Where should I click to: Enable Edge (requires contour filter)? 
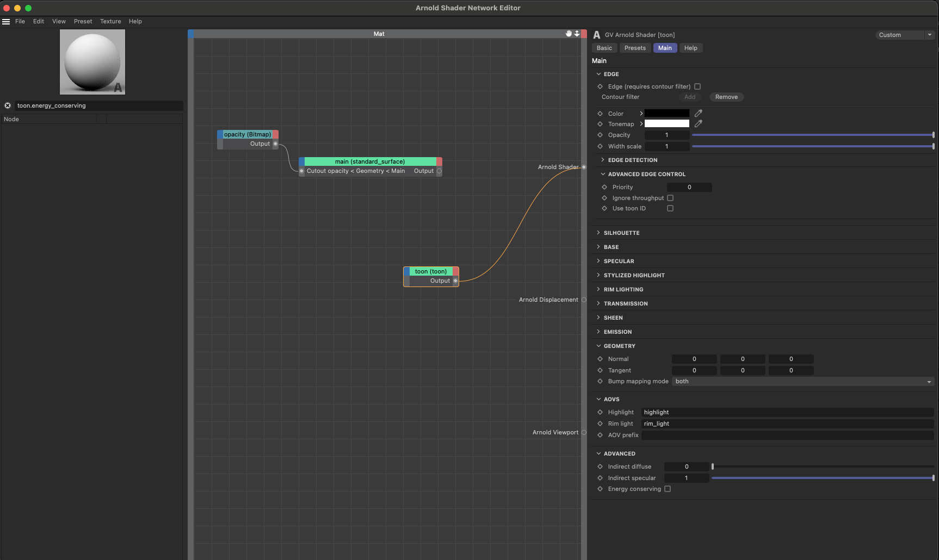pos(698,86)
